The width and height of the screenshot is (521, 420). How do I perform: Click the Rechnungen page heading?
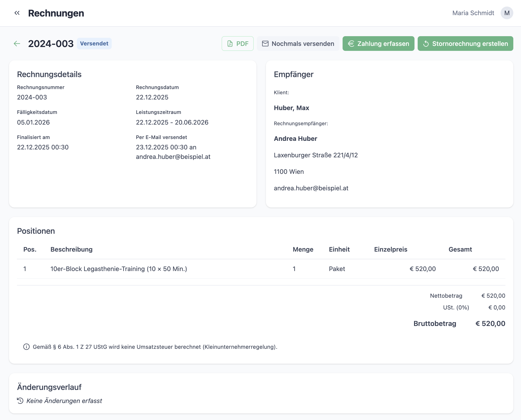pos(56,13)
